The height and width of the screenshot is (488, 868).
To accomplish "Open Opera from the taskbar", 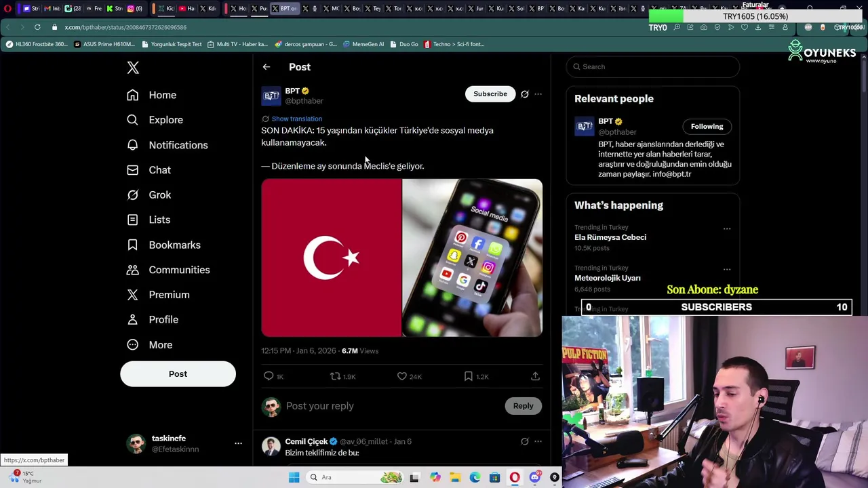I will pos(515,478).
